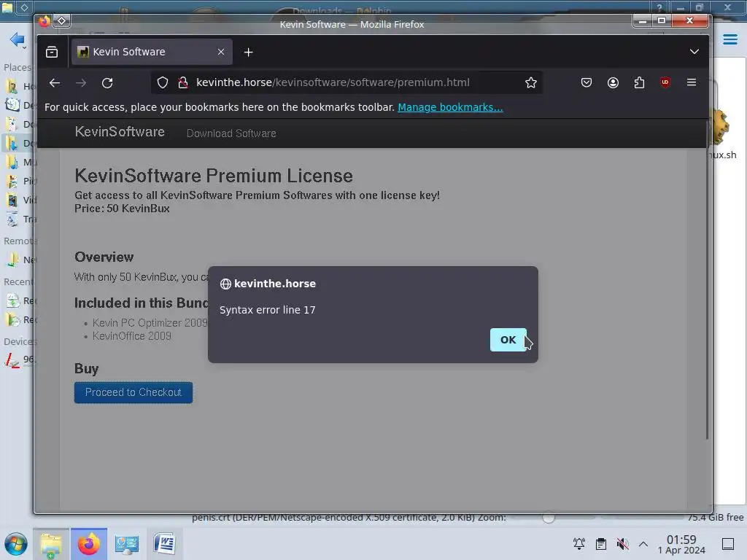This screenshot has height=560, width=747.
Task: Click the KevinSoftware brand link
Action: coord(120,132)
